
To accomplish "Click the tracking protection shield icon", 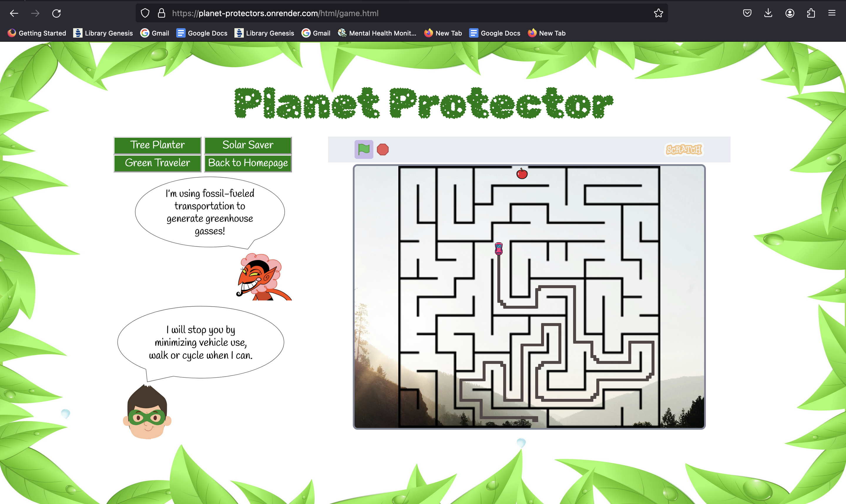I will click(145, 13).
